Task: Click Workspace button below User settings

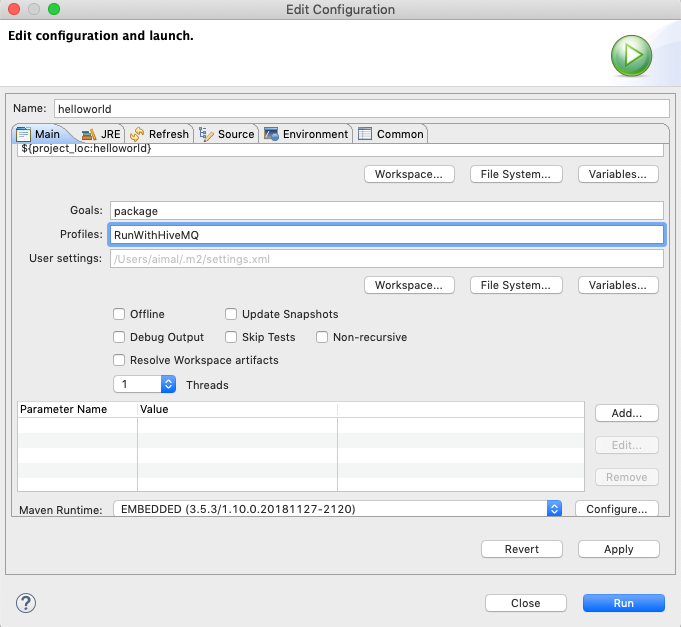Action: click(409, 285)
